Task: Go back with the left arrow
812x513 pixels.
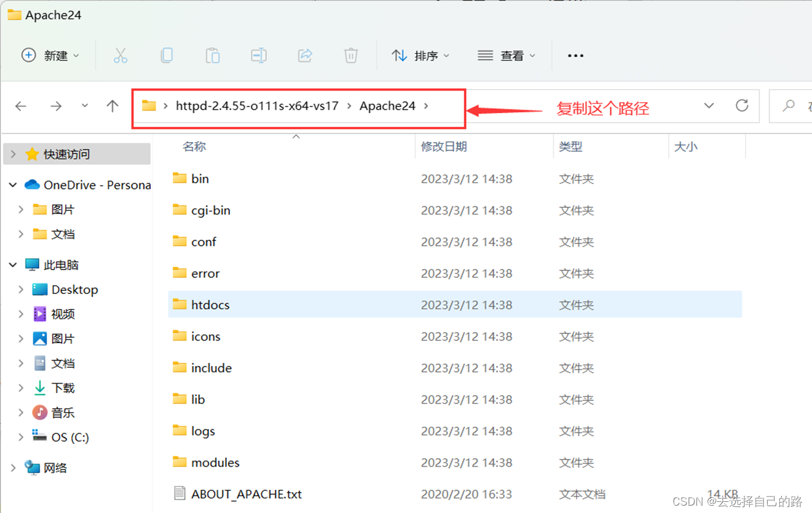Action: (21, 106)
